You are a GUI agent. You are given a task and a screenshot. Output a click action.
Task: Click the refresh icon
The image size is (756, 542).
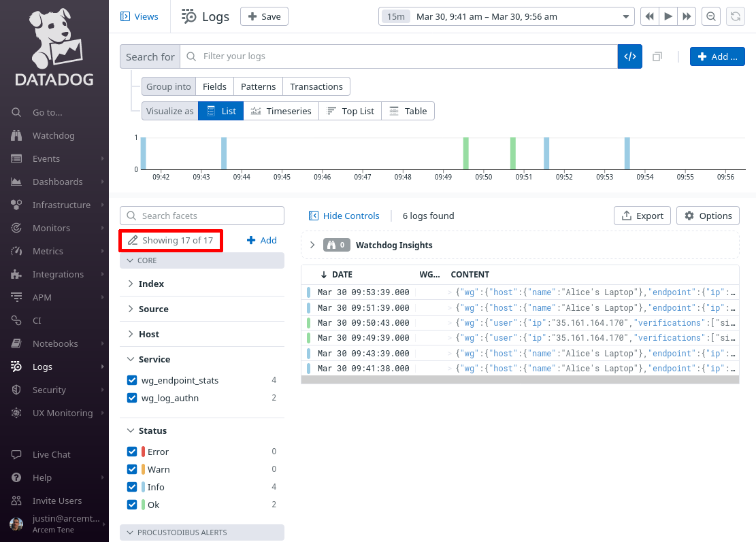[x=736, y=16]
